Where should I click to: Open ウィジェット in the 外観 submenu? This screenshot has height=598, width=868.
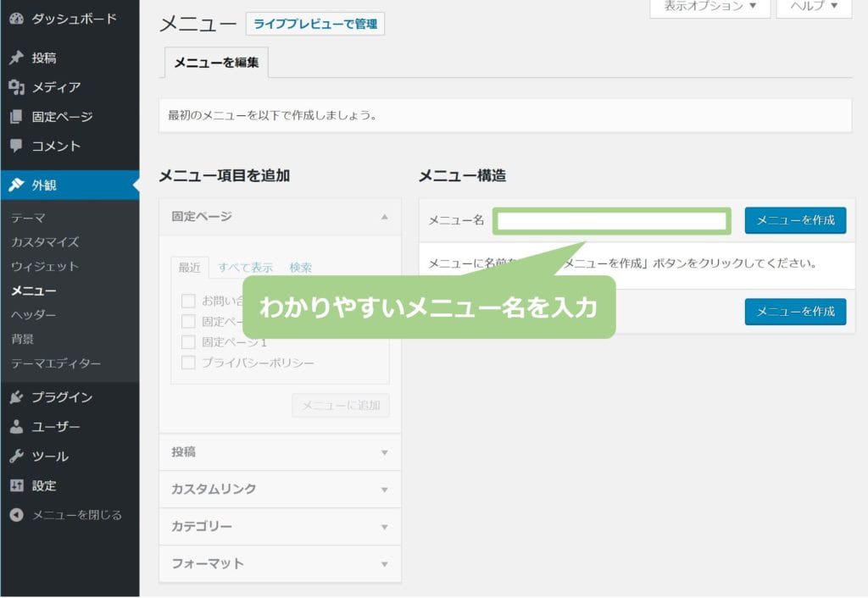(45, 267)
